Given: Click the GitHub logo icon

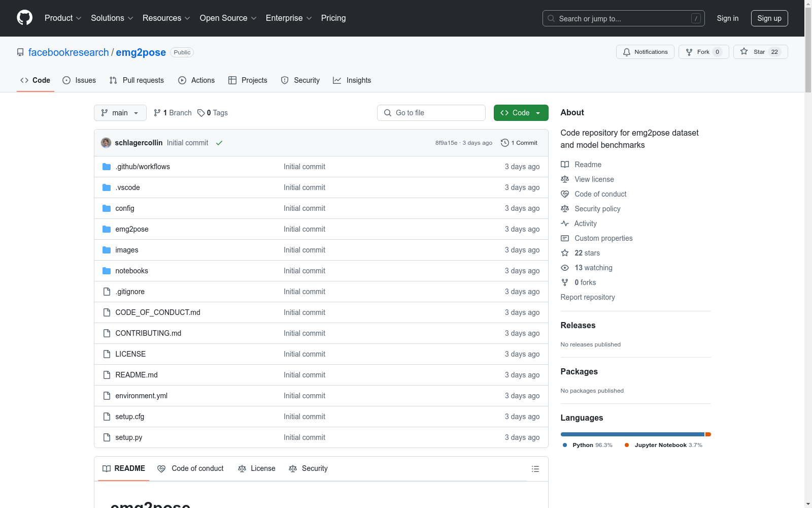Looking at the screenshot, I should pos(24,18).
